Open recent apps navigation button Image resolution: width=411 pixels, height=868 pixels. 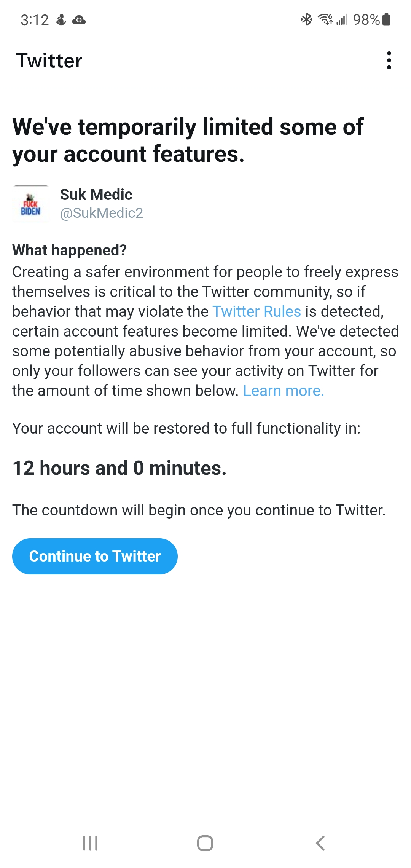coord(90,843)
